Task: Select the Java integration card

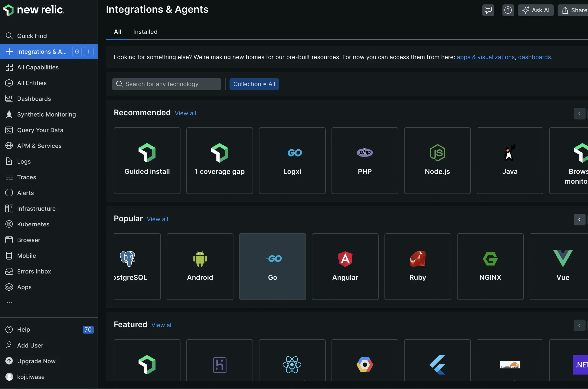Action: pos(510,161)
